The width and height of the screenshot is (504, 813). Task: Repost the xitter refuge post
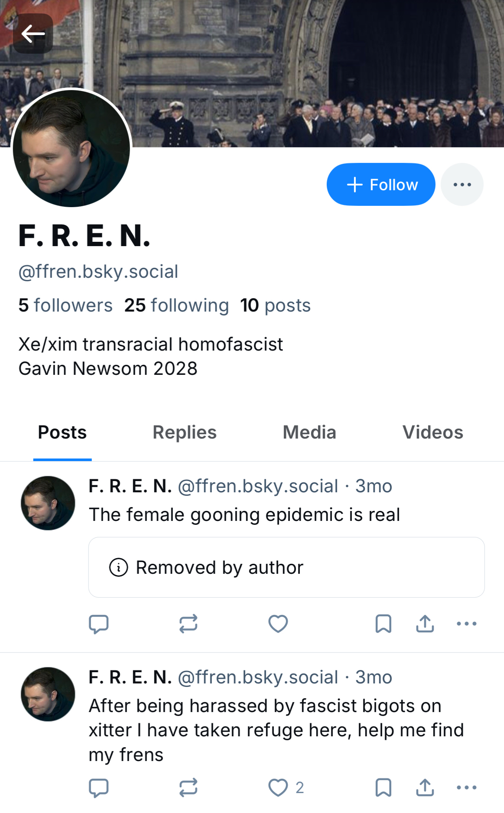point(189,788)
